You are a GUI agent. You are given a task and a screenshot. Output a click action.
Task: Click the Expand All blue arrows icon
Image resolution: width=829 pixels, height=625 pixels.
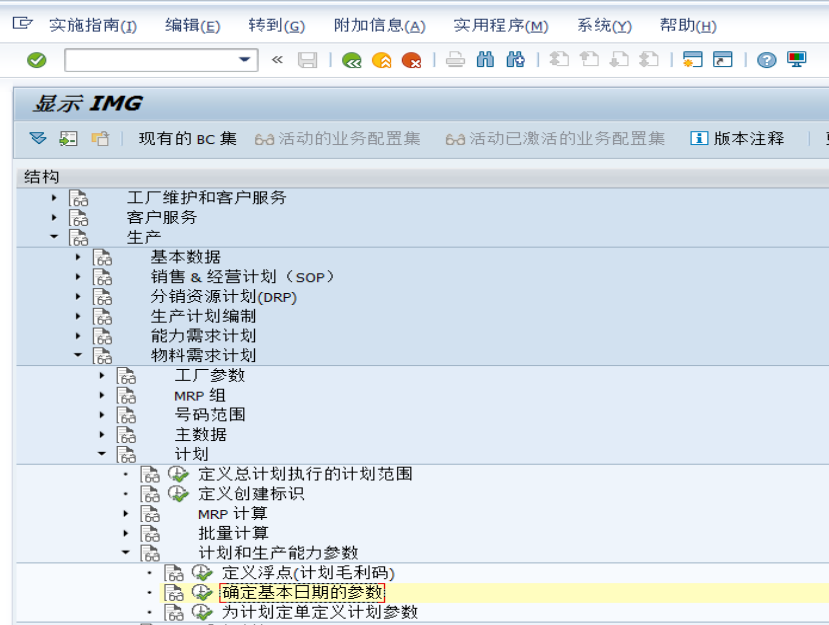click(x=38, y=139)
